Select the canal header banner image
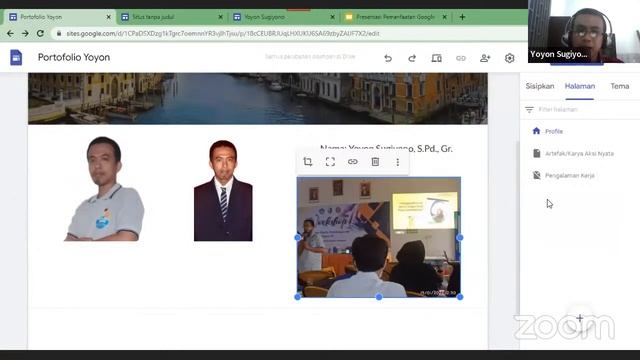Viewport: 640px width, 360px height. 258,98
